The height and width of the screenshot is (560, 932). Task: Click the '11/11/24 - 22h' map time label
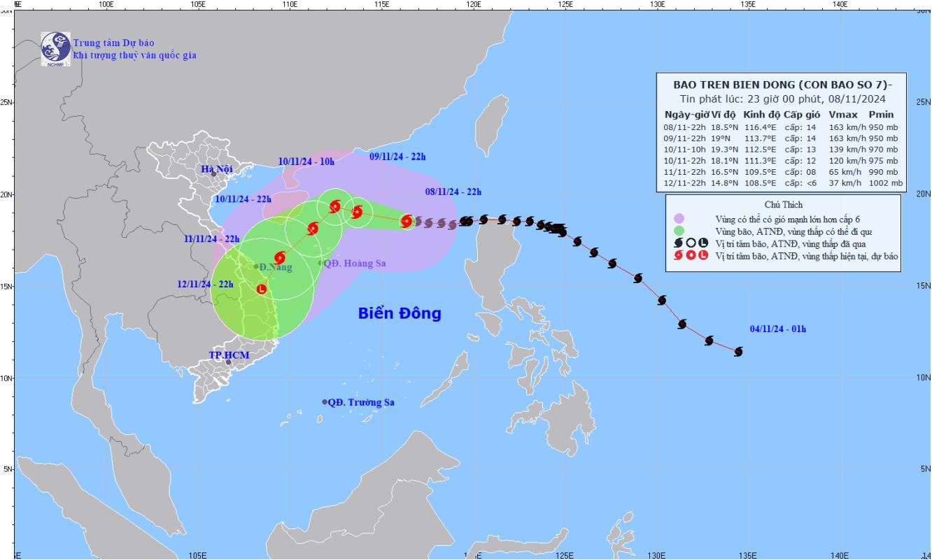click(x=212, y=239)
